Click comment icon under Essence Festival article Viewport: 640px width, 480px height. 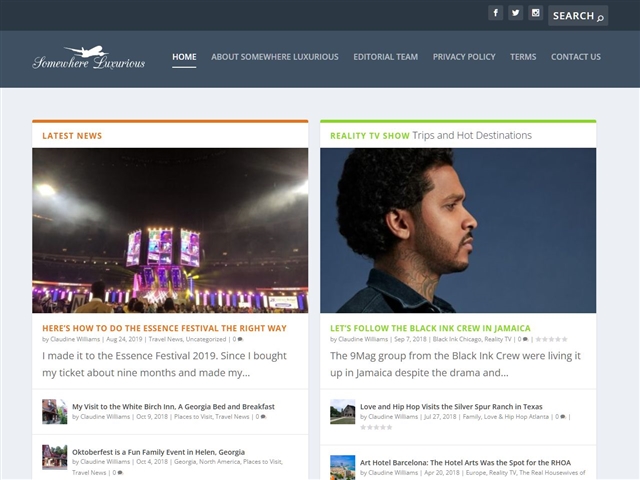point(240,339)
